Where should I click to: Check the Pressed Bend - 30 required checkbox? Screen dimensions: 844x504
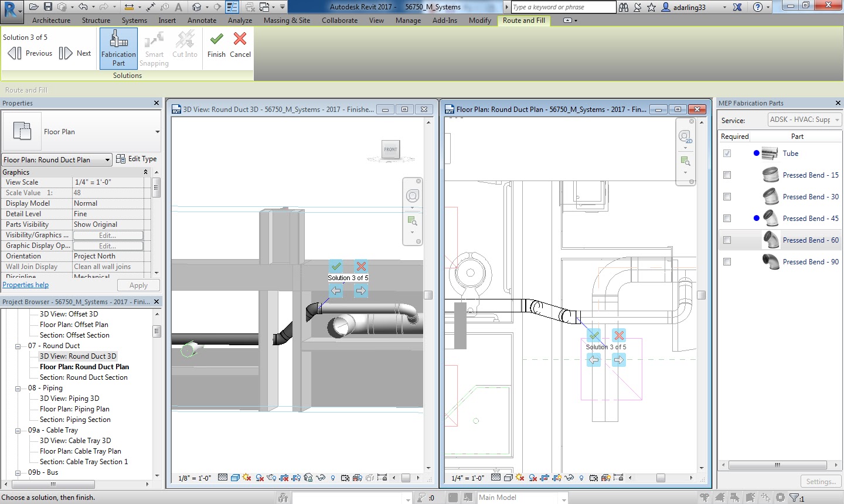pos(727,197)
